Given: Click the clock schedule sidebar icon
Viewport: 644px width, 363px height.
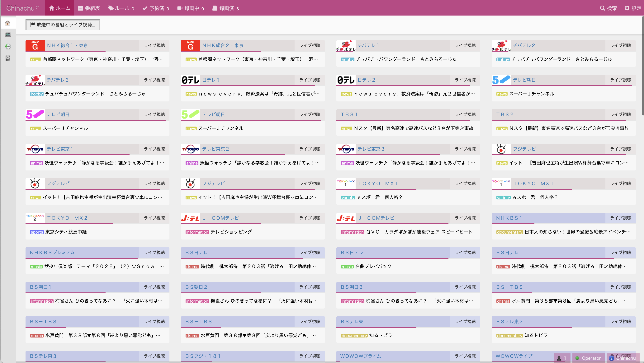Looking at the screenshot, I should point(8,46).
